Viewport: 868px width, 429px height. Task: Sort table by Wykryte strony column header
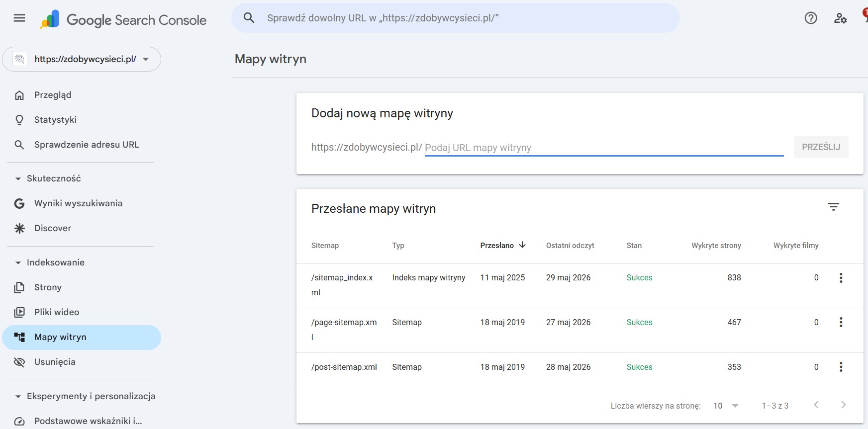click(716, 246)
